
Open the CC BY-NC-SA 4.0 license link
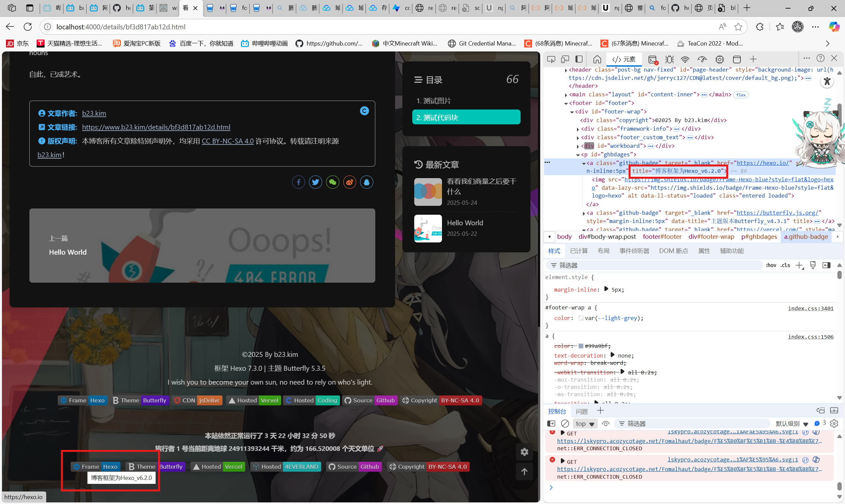pyautogui.click(x=228, y=141)
